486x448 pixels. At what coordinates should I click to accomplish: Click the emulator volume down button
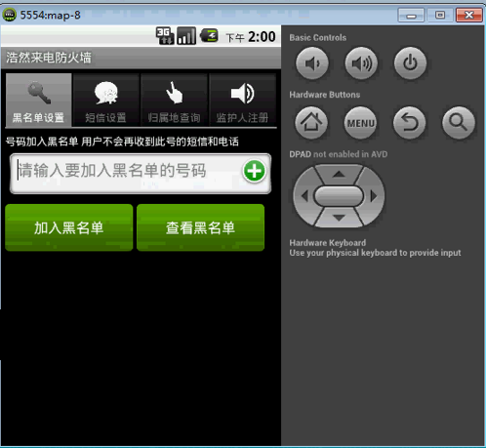[x=312, y=63]
